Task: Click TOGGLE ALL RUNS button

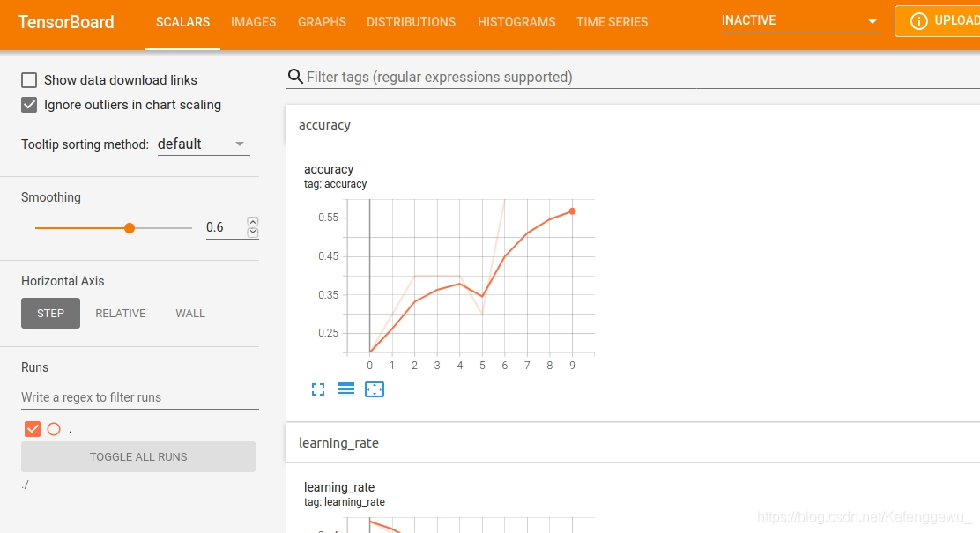Action: pyautogui.click(x=138, y=456)
